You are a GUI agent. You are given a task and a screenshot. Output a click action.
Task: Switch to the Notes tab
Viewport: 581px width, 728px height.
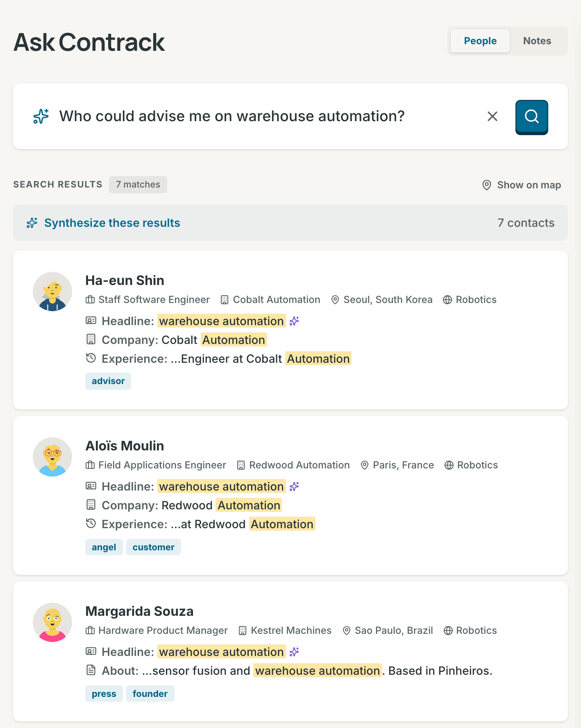pos(537,41)
